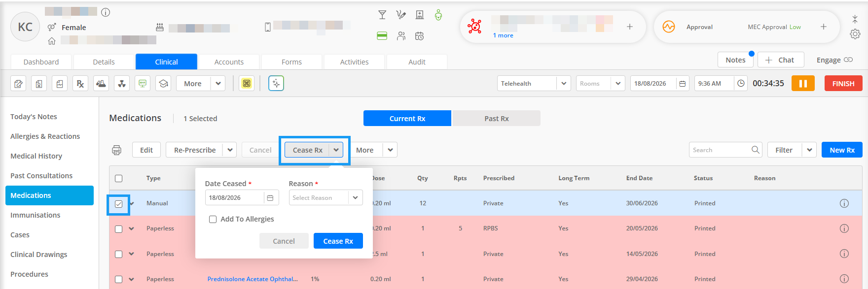Click the smoking status icon
The height and width of the screenshot is (289, 868).
tap(401, 15)
